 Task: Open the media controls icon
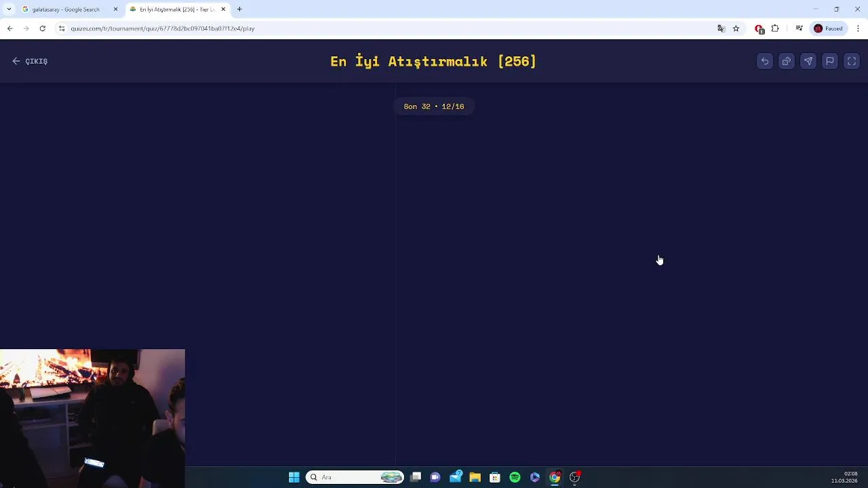click(800, 28)
